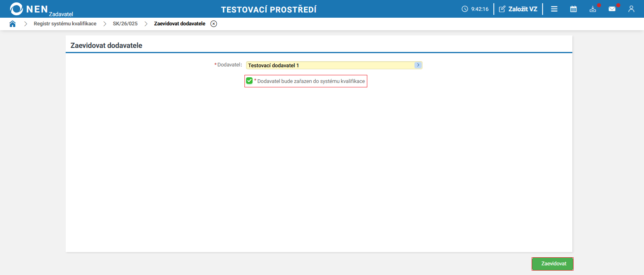Close Zaevidovat dodavatele breadcrumb with the X icon
The width and height of the screenshot is (644, 275).
(x=214, y=24)
